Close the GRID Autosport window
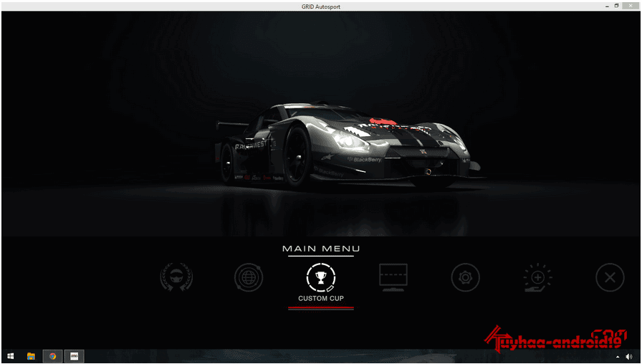The image size is (642, 364). coord(631,6)
